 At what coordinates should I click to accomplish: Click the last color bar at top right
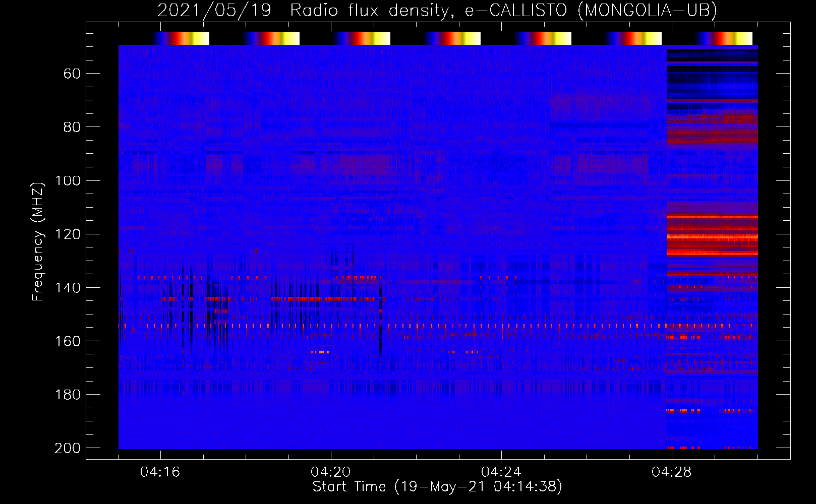coord(724,38)
